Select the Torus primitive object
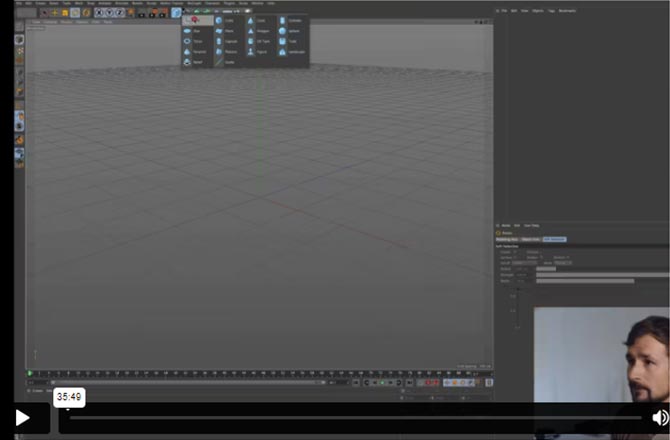The width and height of the screenshot is (670, 440). [x=192, y=41]
